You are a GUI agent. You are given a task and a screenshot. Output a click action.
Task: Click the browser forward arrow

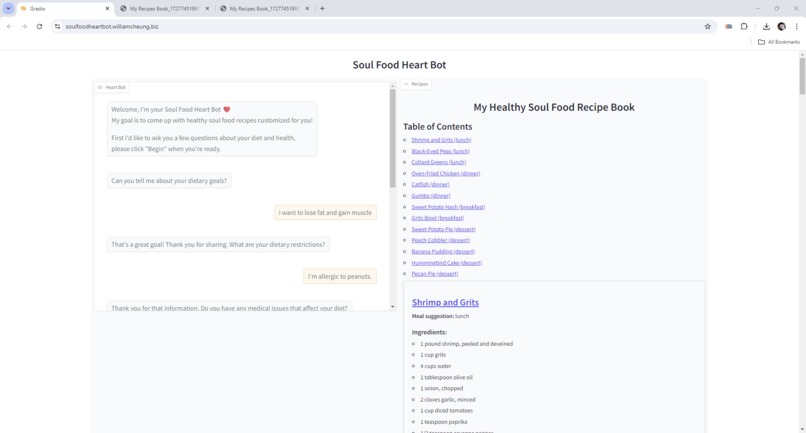click(x=24, y=26)
